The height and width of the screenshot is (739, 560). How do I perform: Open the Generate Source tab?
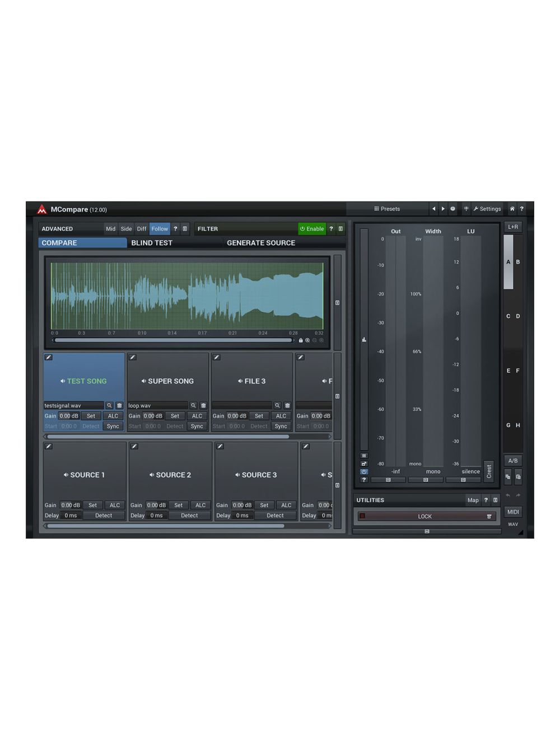pos(261,242)
